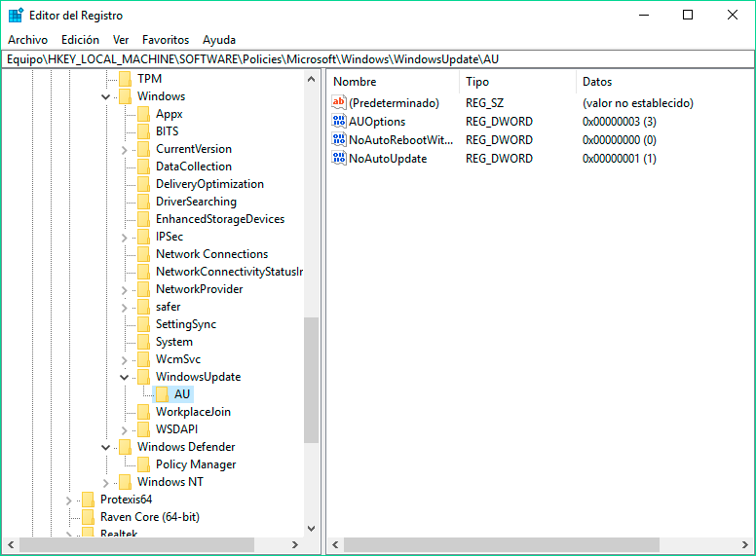Click the BITS folder icon
Image resolution: width=756 pixels, height=556 pixels.
coord(143,131)
